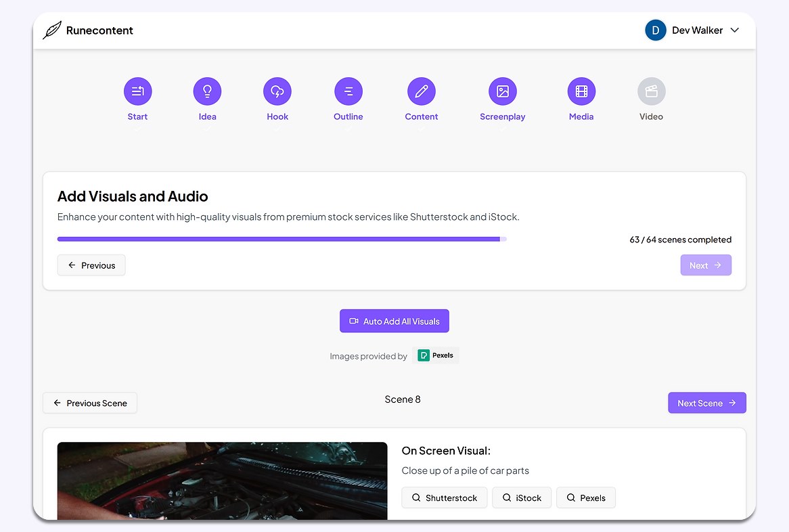Click the 'Enhance your content' description text
Screen dimensions: 789x532
pos(288,217)
